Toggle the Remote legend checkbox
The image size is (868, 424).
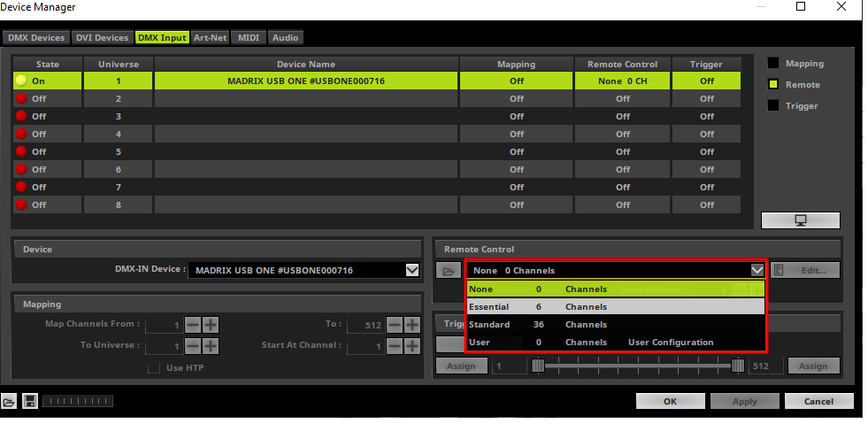pos(773,85)
